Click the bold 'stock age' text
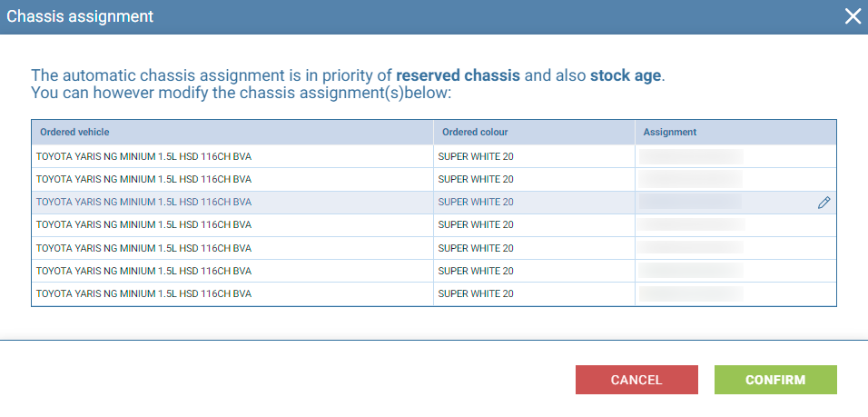This screenshot has height=417, width=868. (x=626, y=75)
